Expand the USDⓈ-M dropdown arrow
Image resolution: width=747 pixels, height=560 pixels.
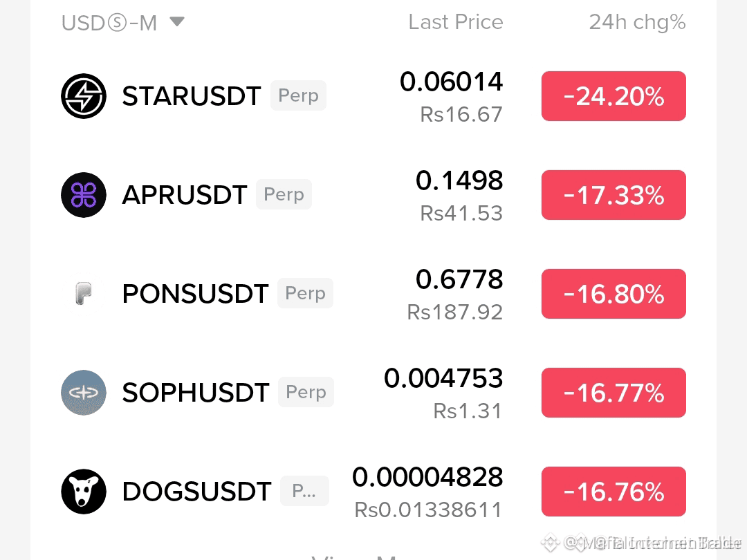click(x=177, y=22)
